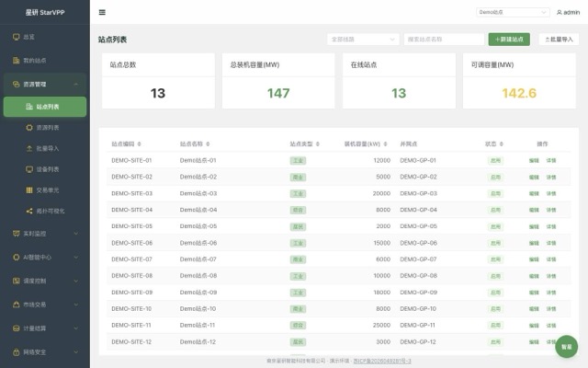This screenshot has height=368, width=588.
Task: Sort by 状态 column arrows
Action: coord(502,144)
